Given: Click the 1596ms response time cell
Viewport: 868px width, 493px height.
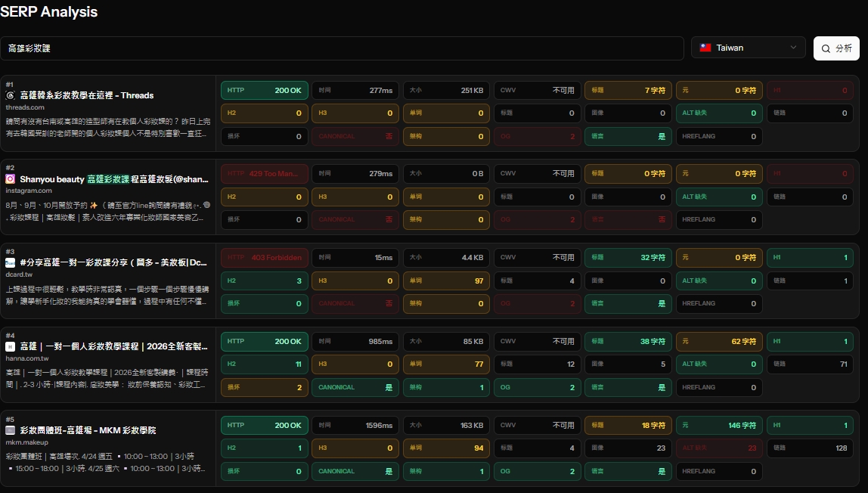Looking at the screenshot, I should point(355,425).
